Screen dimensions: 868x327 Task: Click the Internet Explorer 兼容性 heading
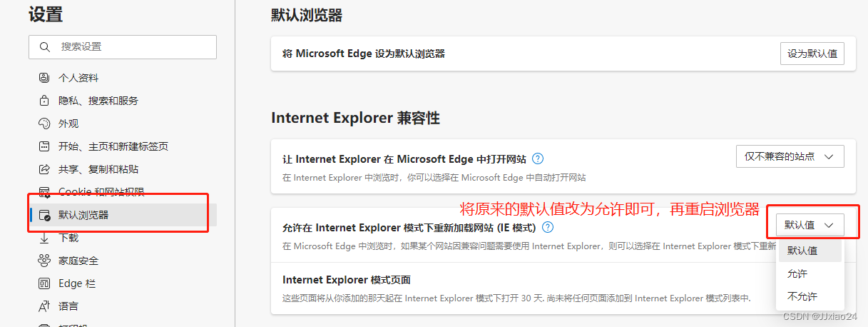(355, 118)
